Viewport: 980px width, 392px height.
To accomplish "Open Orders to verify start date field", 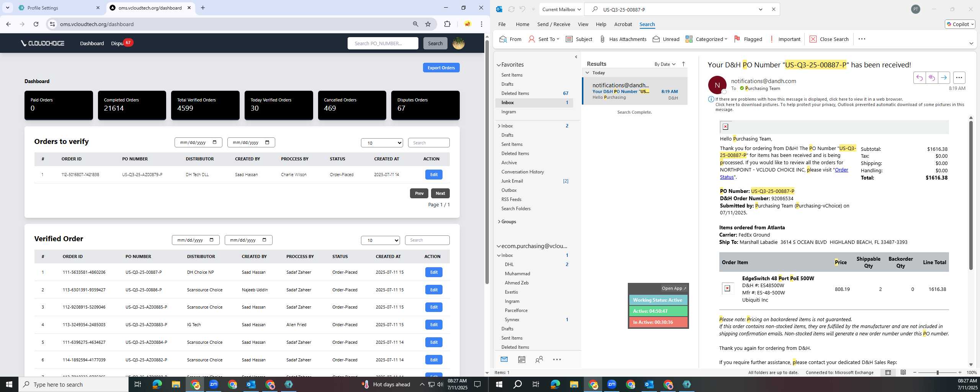I will 198,142.
